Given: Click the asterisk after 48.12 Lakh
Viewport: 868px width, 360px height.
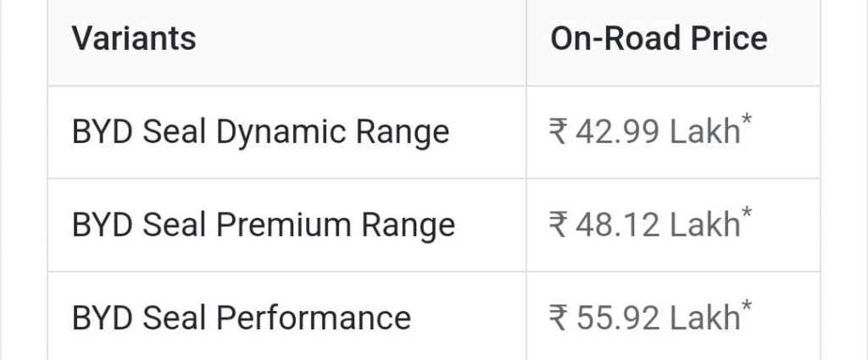Looking at the screenshot, I should point(746,213).
